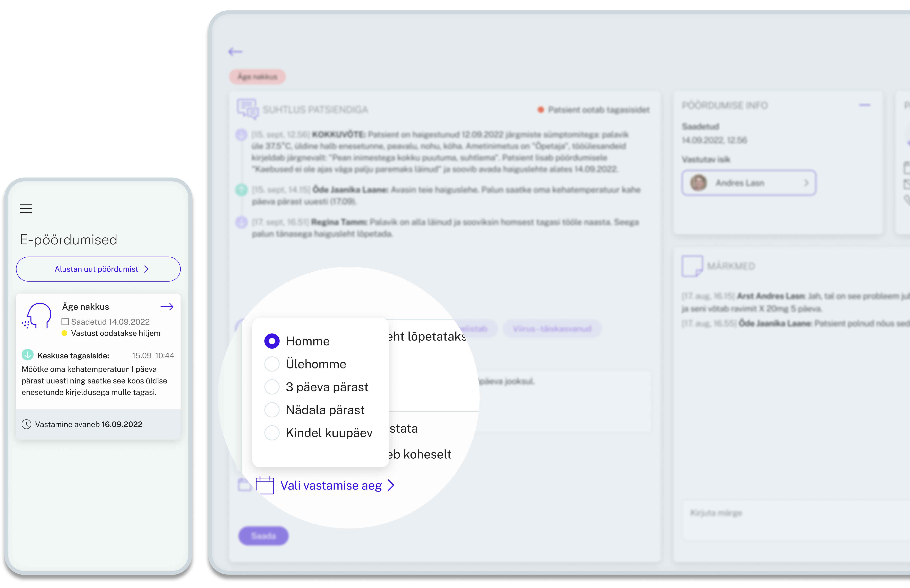
Task: Click the head illness icon
Action: pyautogui.click(x=37, y=316)
